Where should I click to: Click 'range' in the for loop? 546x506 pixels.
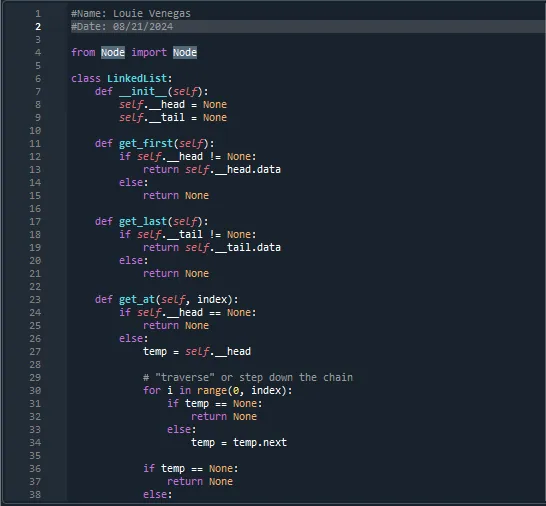212,391
